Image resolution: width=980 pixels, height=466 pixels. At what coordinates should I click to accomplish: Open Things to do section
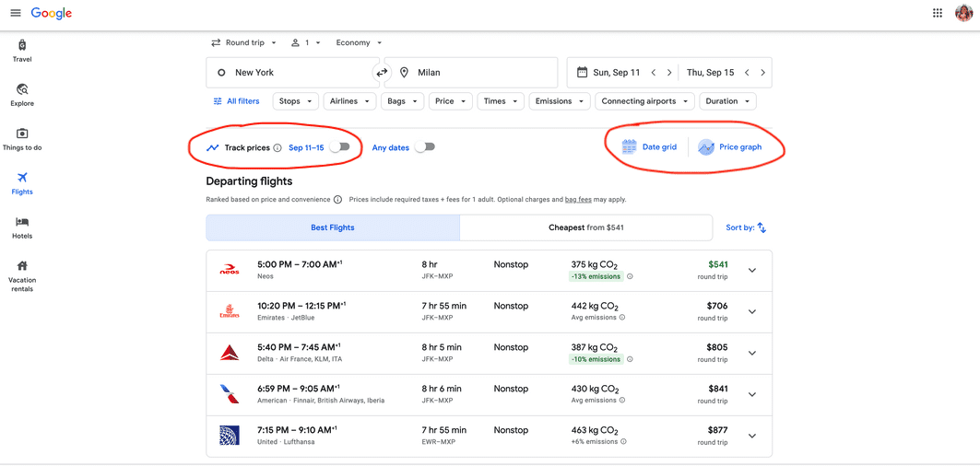[x=22, y=139]
